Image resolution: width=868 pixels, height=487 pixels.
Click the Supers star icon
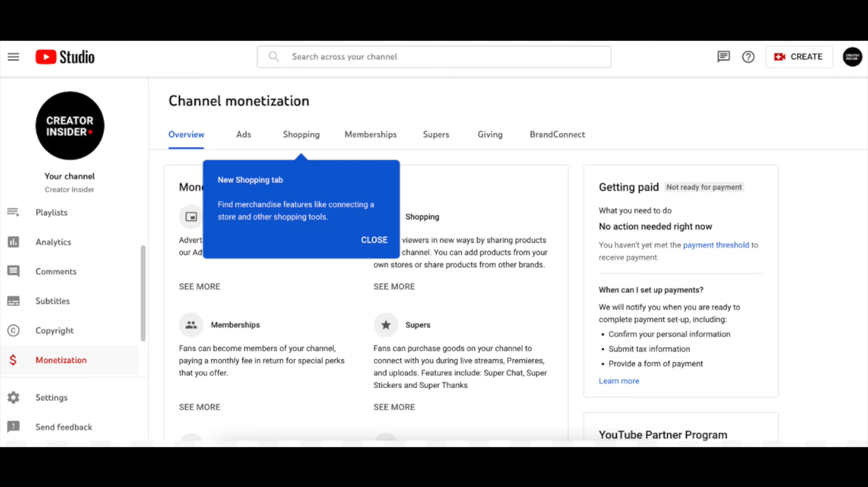(x=386, y=325)
